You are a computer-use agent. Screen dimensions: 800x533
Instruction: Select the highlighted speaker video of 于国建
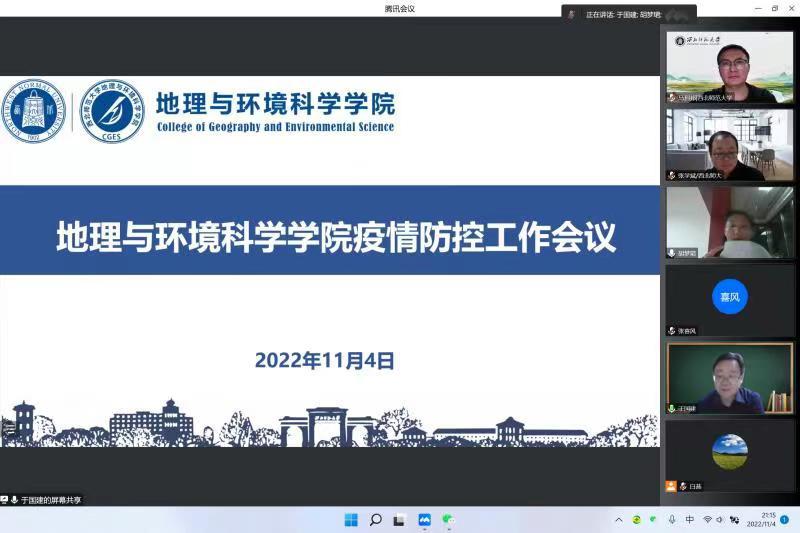point(729,377)
